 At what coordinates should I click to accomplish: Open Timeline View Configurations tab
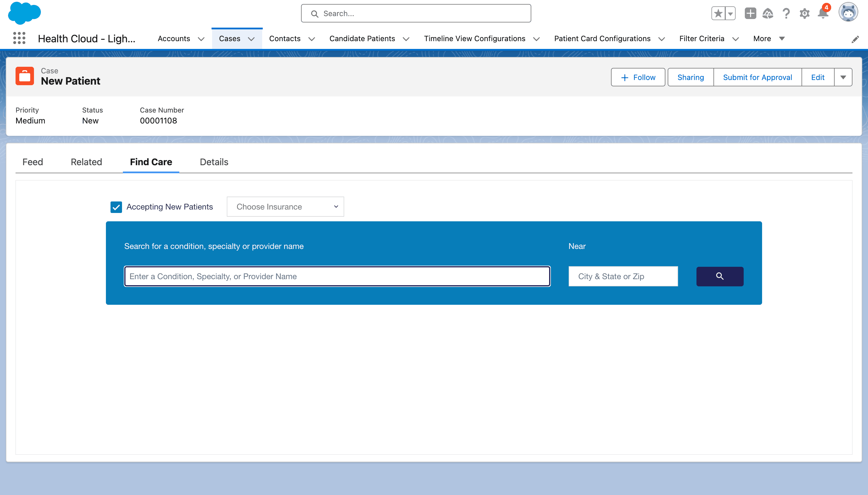pyautogui.click(x=474, y=38)
